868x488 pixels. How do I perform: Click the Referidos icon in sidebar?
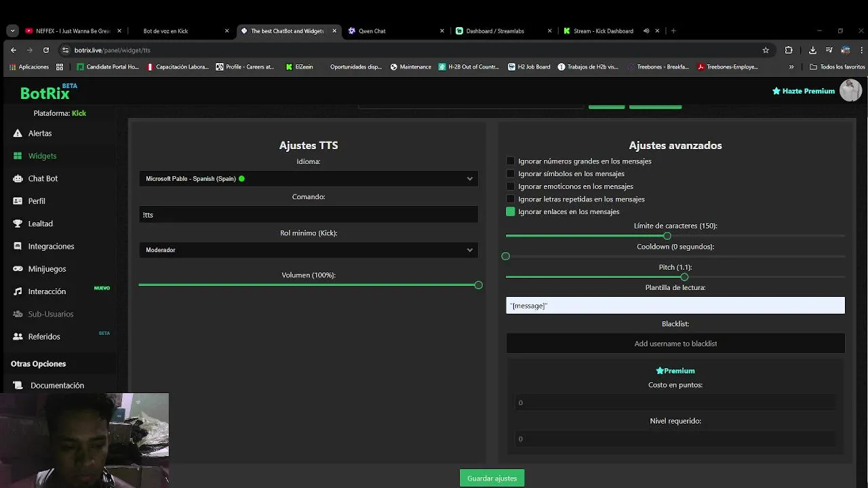pos(18,337)
